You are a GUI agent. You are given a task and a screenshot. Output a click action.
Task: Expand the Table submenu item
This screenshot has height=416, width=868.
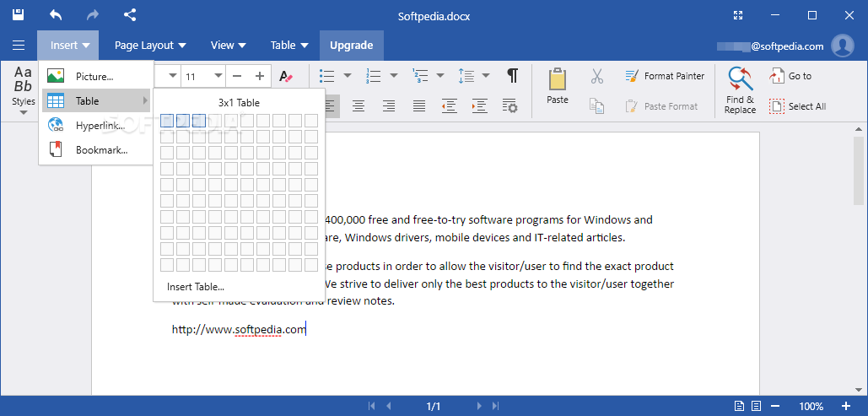pos(96,100)
